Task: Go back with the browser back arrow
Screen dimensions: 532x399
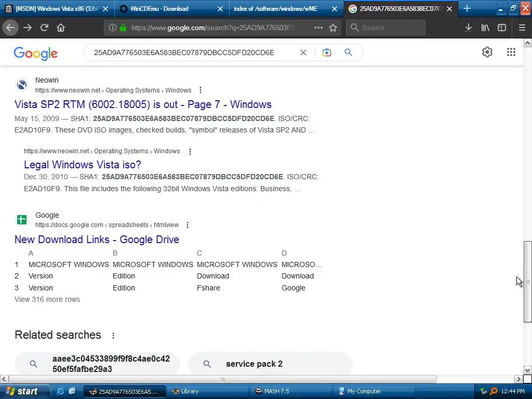Action: [10, 28]
